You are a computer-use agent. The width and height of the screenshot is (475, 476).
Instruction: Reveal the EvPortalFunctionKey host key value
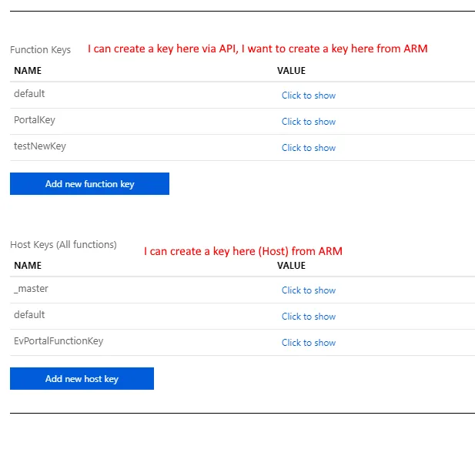coord(309,343)
